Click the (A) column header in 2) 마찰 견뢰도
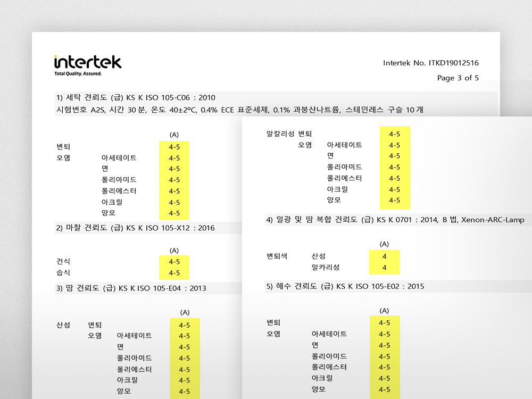This screenshot has height=399, width=532. [x=174, y=251]
